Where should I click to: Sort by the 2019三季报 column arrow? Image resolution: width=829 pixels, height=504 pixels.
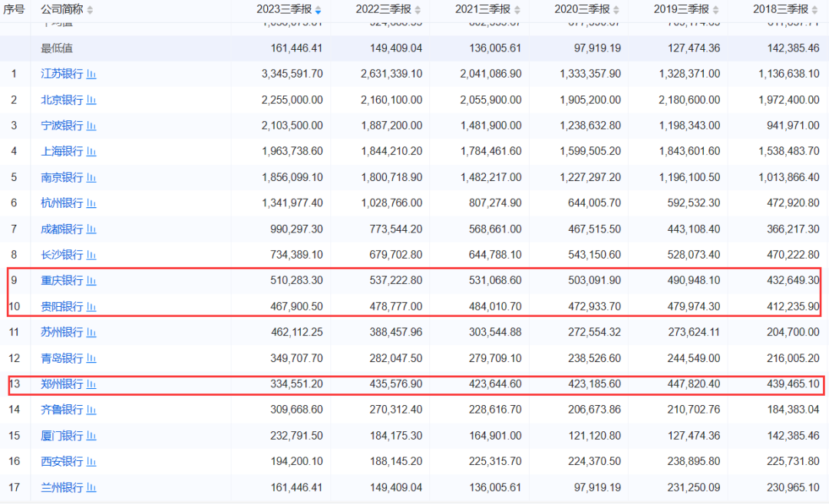coord(715,10)
